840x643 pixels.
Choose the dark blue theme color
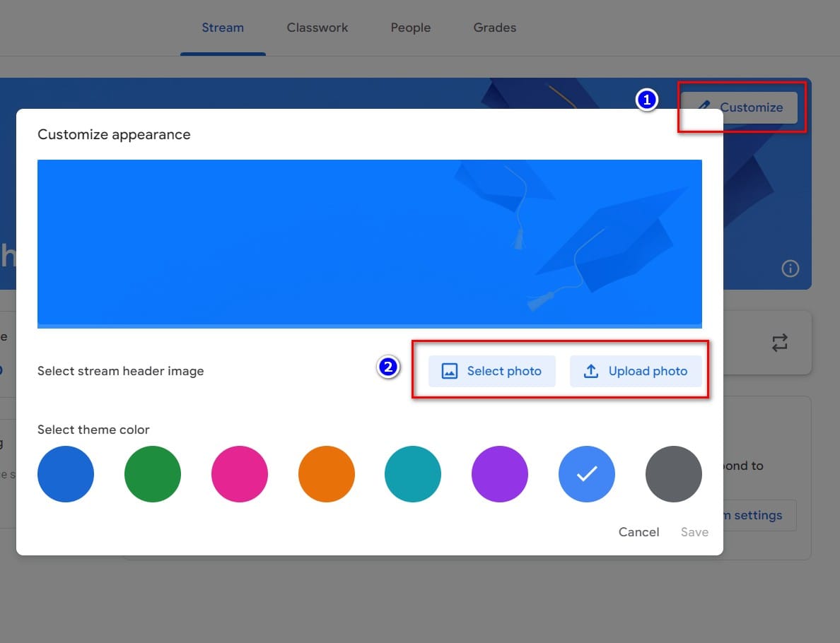(x=66, y=474)
